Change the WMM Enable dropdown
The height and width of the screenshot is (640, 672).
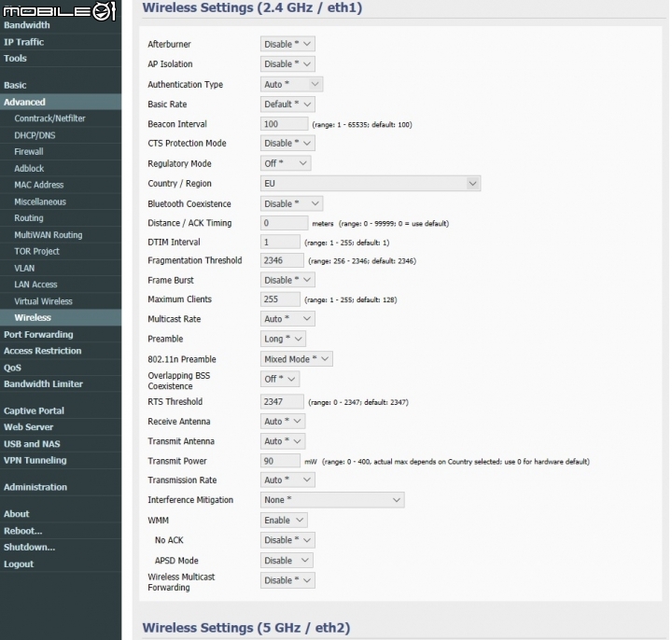(284, 520)
